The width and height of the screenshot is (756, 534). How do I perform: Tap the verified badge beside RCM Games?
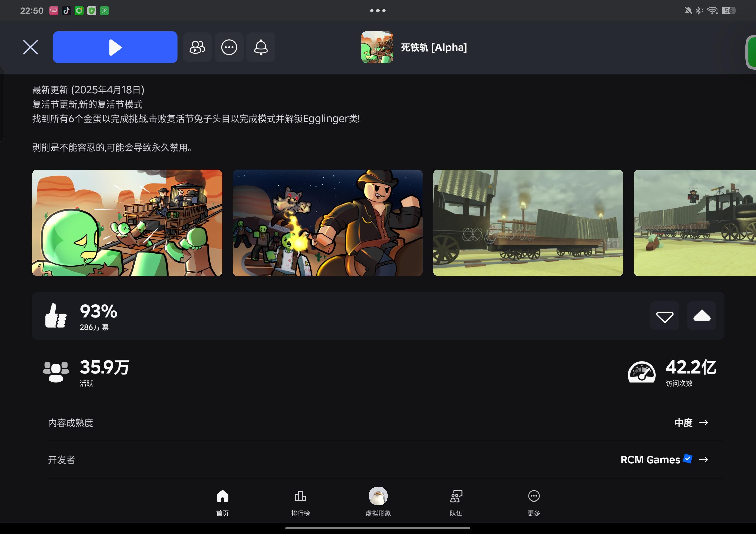[x=688, y=458]
